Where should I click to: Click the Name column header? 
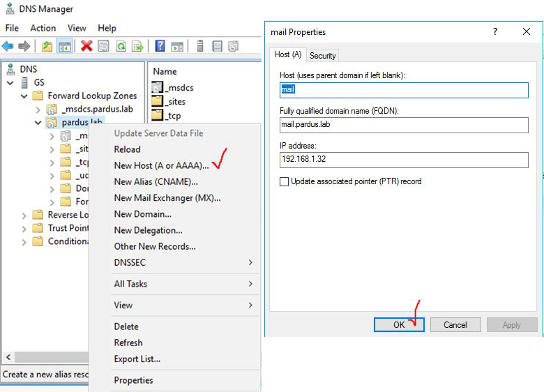point(165,71)
